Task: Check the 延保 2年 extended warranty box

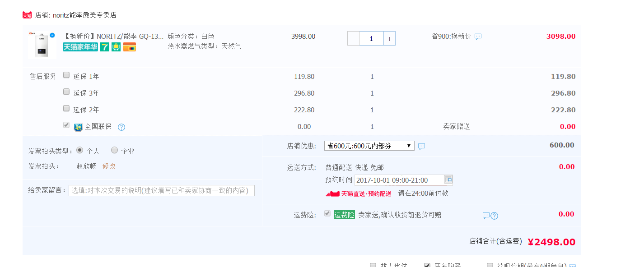Action: 66,108
